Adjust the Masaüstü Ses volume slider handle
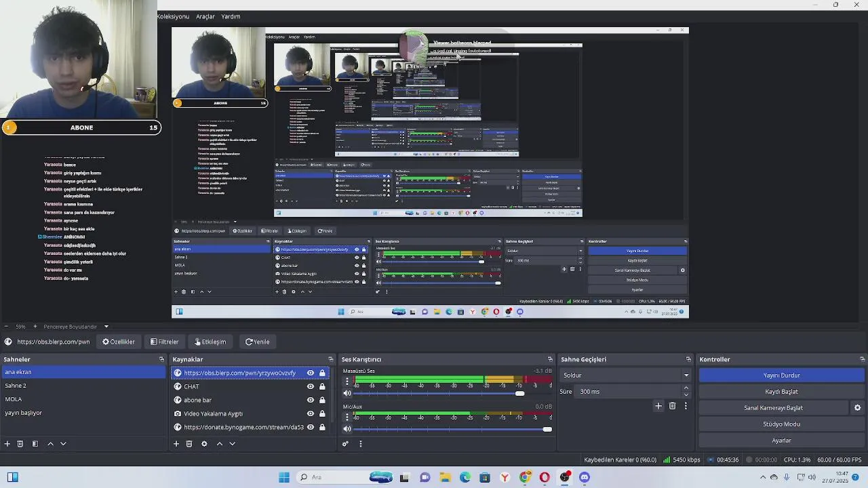This screenshot has height=488, width=868. point(519,393)
